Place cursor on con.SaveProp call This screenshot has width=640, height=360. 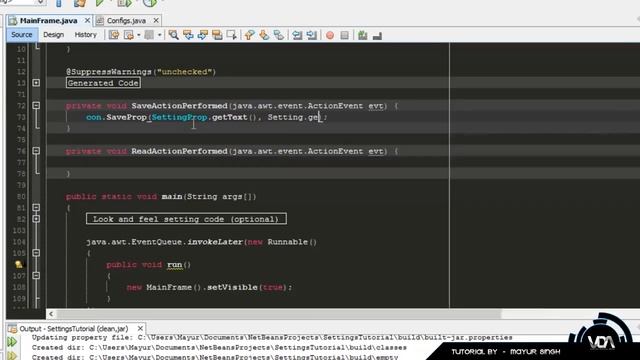click(x=116, y=117)
